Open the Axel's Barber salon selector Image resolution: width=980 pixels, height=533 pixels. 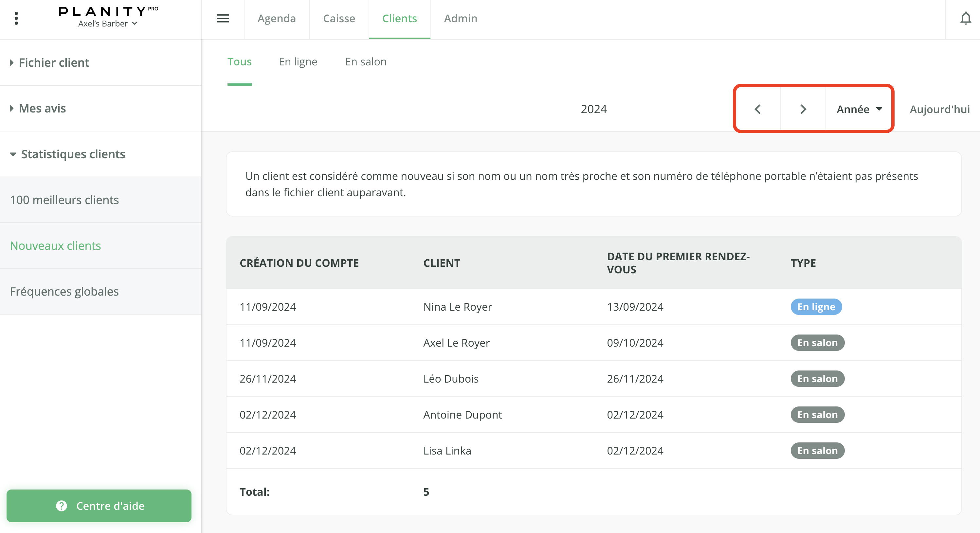[x=107, y=24]
